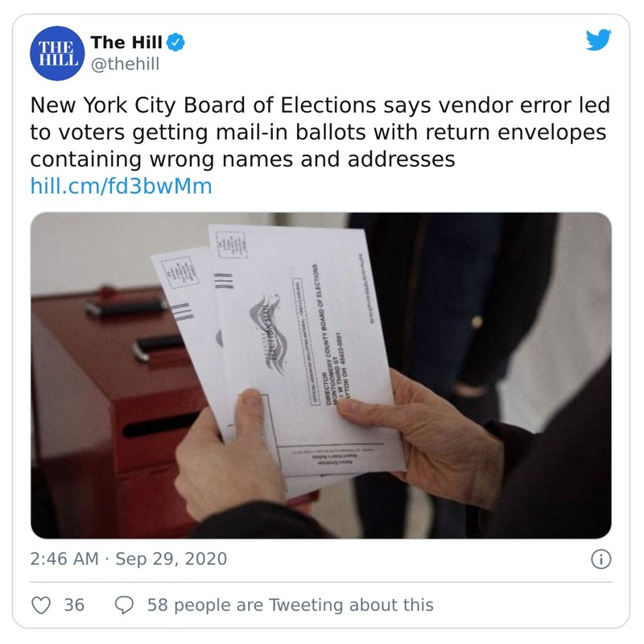Open the tweet info circle icon

601,559
